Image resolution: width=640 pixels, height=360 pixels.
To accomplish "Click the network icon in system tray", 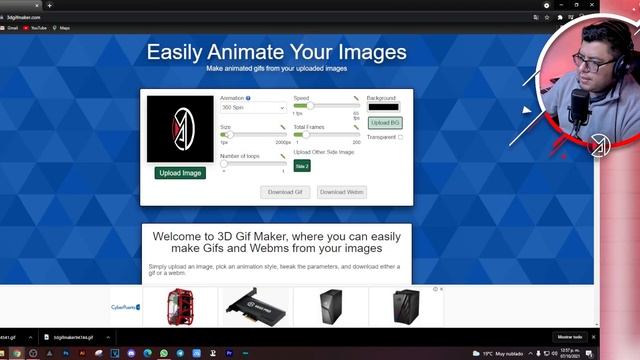I will pos(547,353).
